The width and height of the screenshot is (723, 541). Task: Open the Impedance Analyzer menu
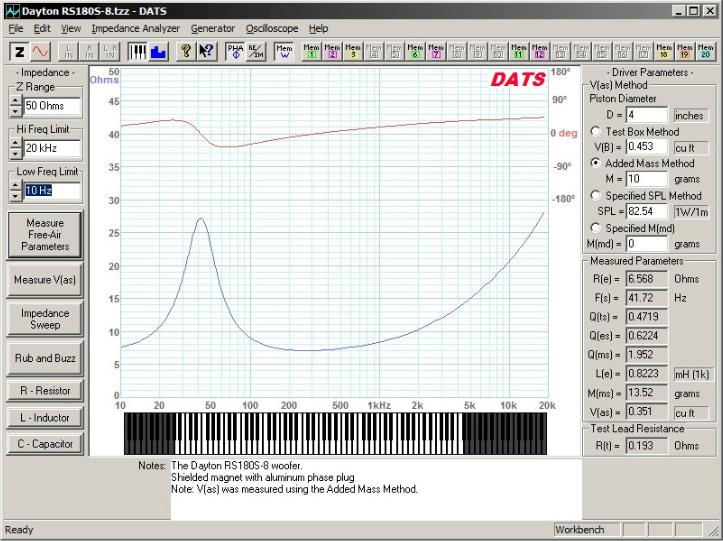pyautogui.click(x=135, y=29)
